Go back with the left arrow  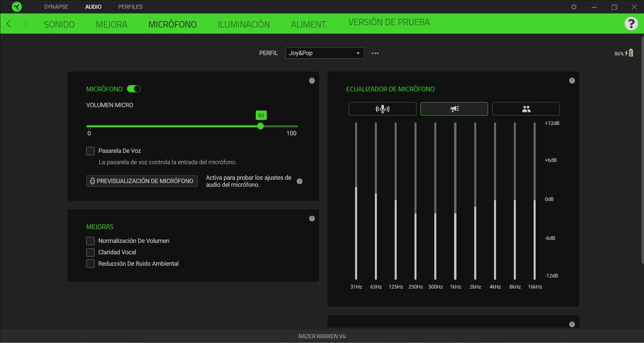point(9,24)
